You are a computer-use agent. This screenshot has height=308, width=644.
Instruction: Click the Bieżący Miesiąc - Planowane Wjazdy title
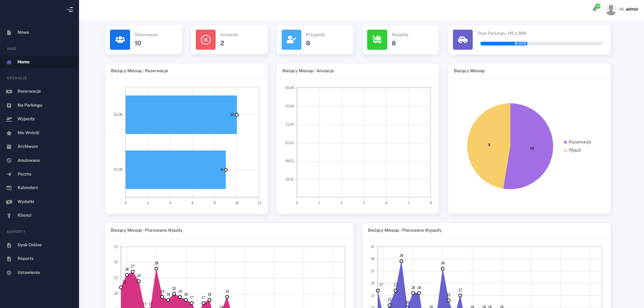[147, 230]
